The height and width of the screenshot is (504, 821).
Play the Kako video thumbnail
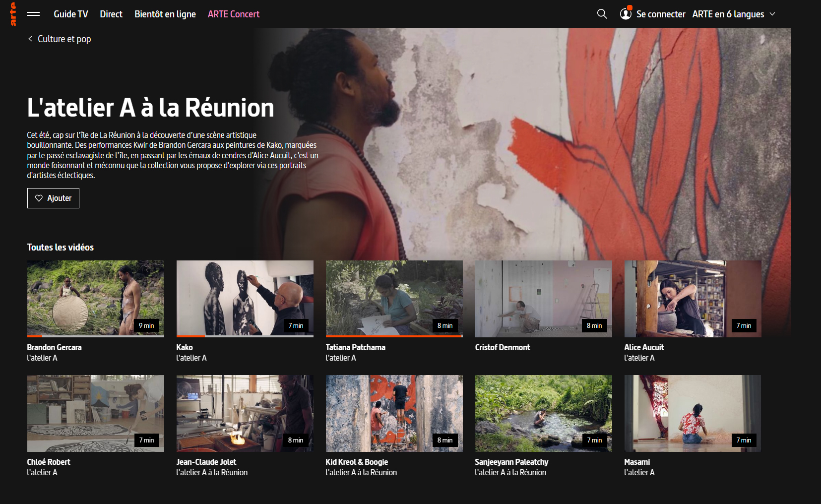[x=245, y=298]
